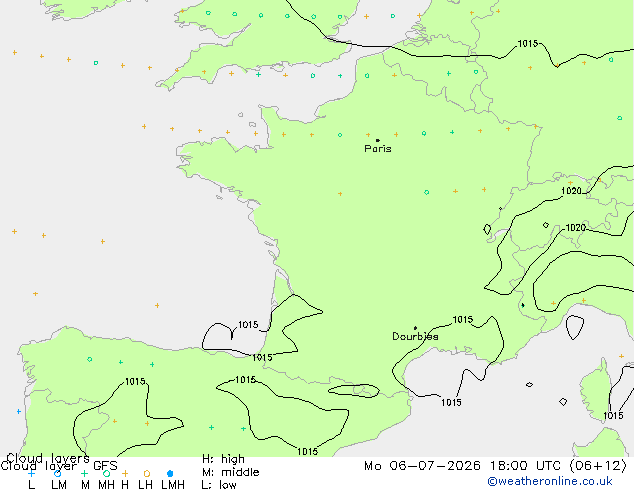Click the forecast date 'Mo 06-07-2026 18:00 UTC'
The image size is (634, 490).
(464, 466)
